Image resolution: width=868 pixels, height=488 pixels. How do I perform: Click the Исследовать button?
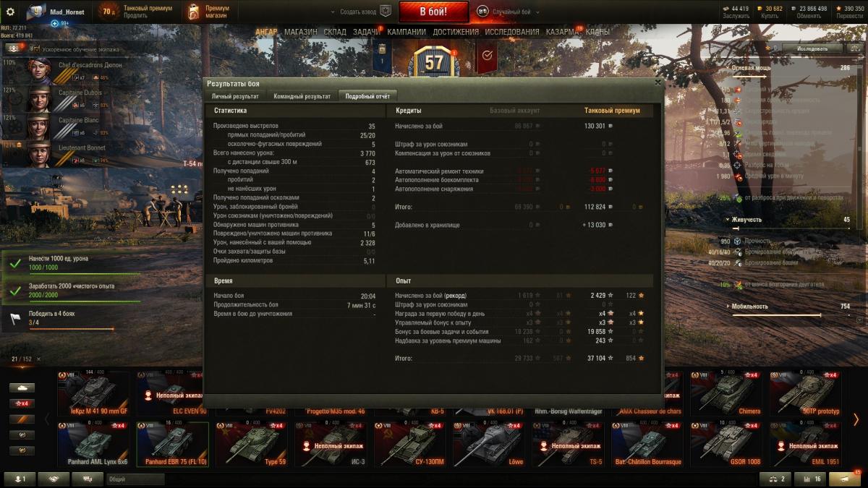812,48
